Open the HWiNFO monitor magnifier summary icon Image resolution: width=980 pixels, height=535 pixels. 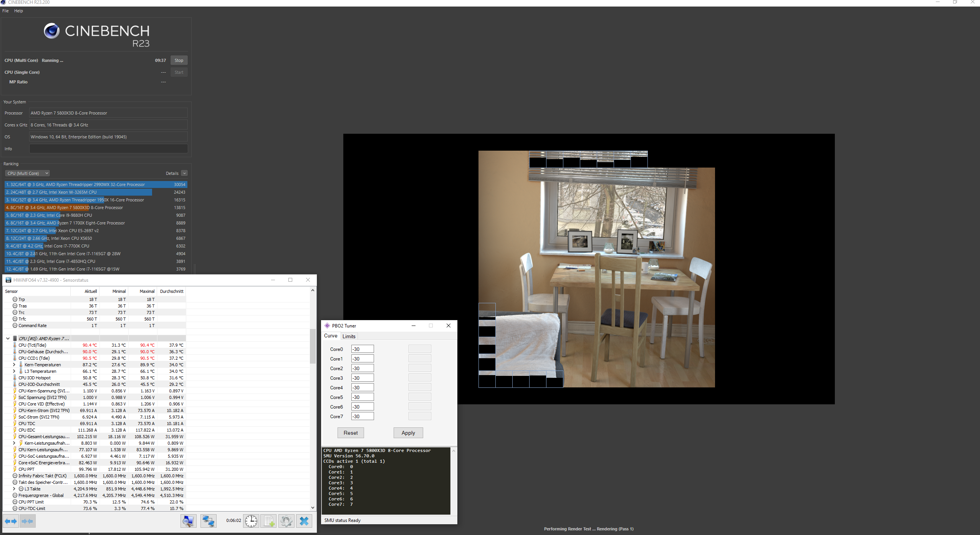[189, 521]
